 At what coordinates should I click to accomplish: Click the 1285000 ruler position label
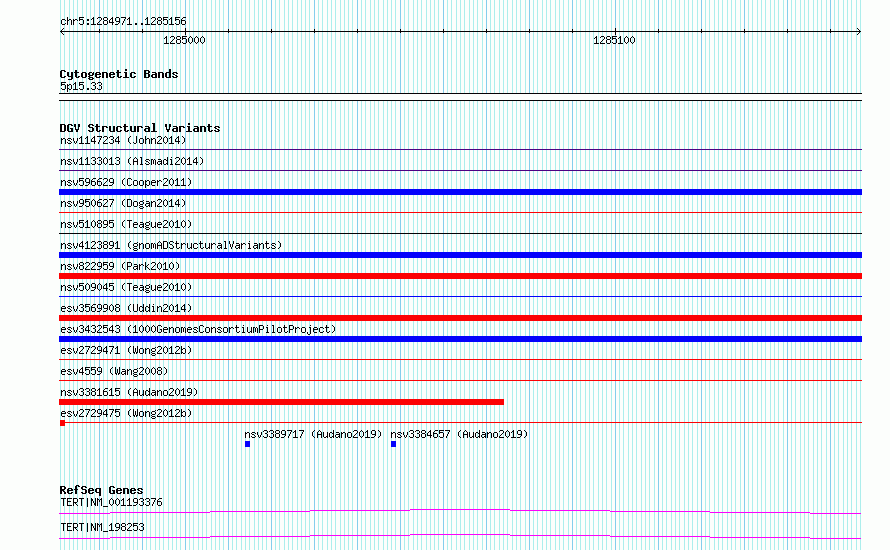pos(184,40)
